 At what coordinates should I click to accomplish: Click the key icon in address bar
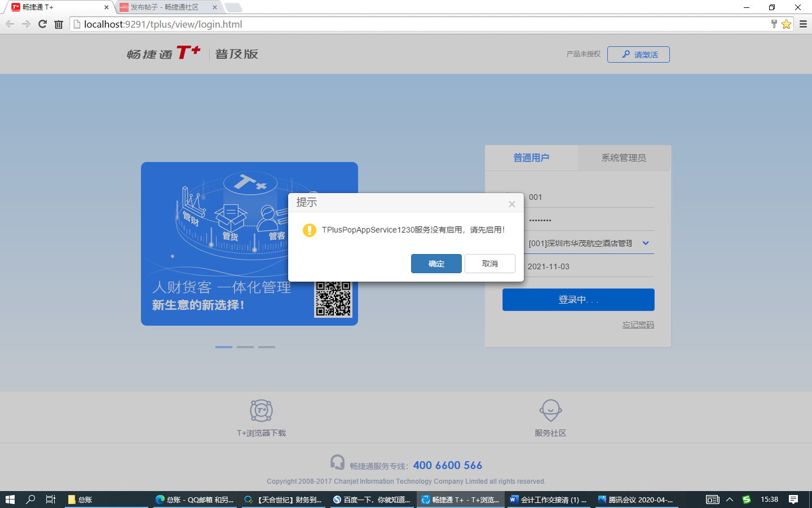(774, 24)
